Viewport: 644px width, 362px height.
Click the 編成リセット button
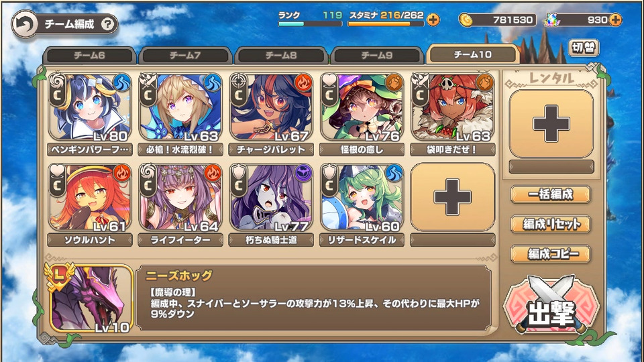click(x=550, y=224)
